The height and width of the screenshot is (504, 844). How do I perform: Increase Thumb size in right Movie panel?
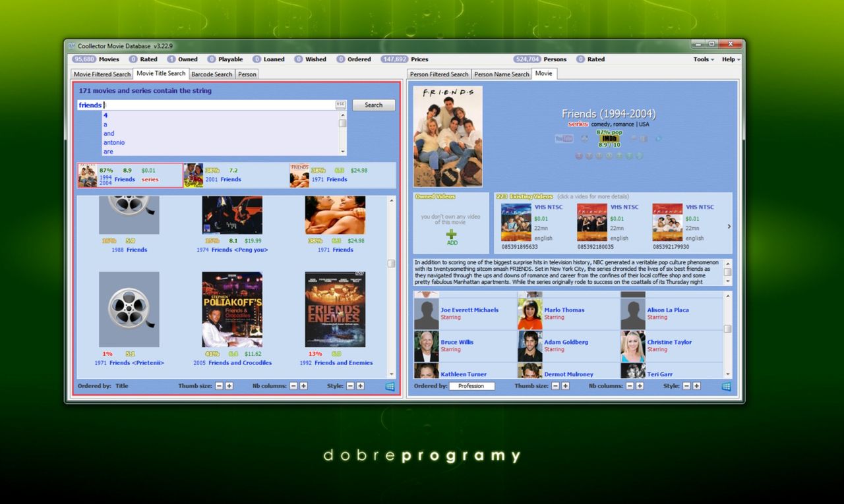(566, 386)
